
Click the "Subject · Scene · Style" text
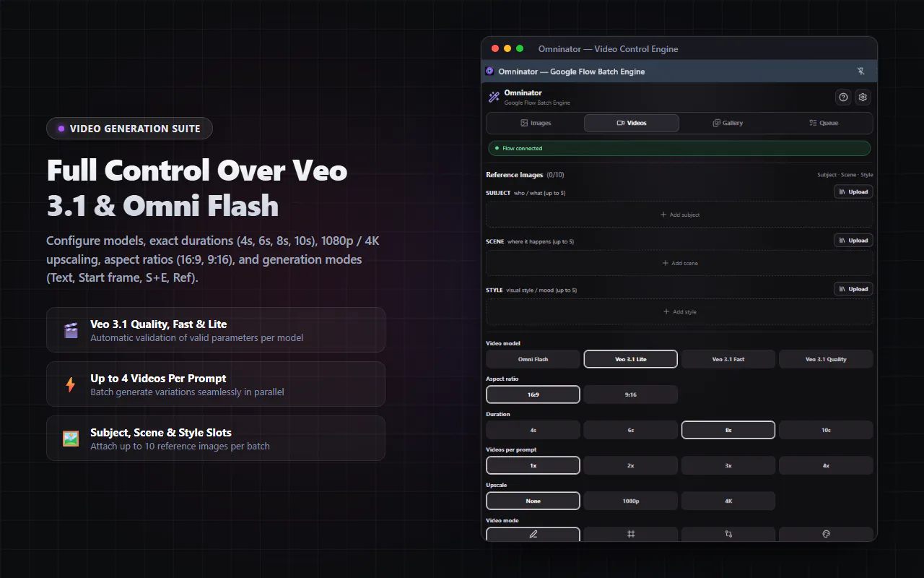(x=845, y=175)
